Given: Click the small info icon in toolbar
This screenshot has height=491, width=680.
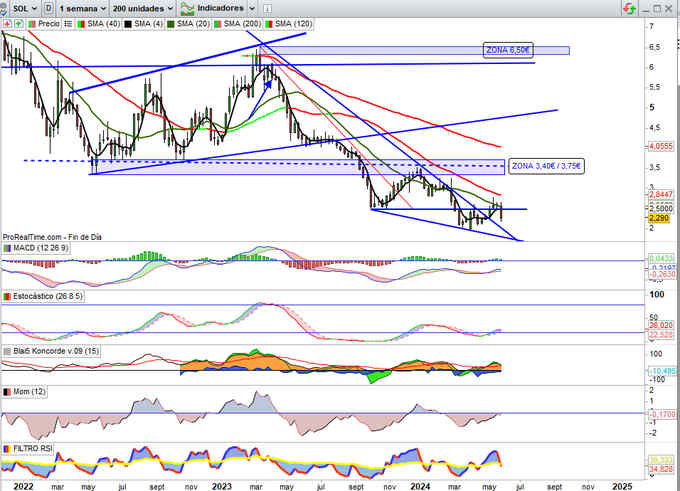Looking at the screenshot, I should [268, 8].
